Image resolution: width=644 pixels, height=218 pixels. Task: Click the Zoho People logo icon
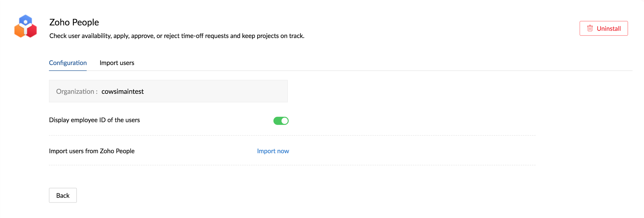click(26, 26)
